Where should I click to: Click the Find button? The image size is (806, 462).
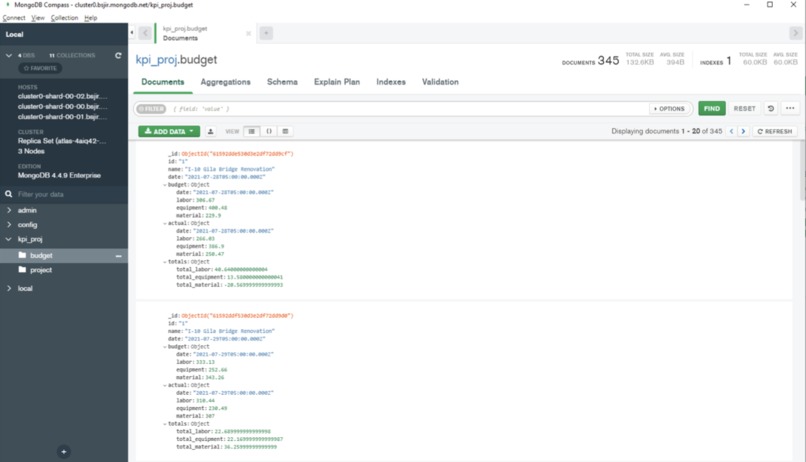tap(712, 108)
